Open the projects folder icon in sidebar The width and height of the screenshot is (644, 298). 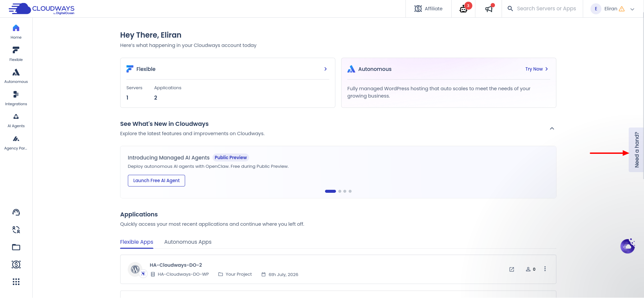tap(16, 247)
